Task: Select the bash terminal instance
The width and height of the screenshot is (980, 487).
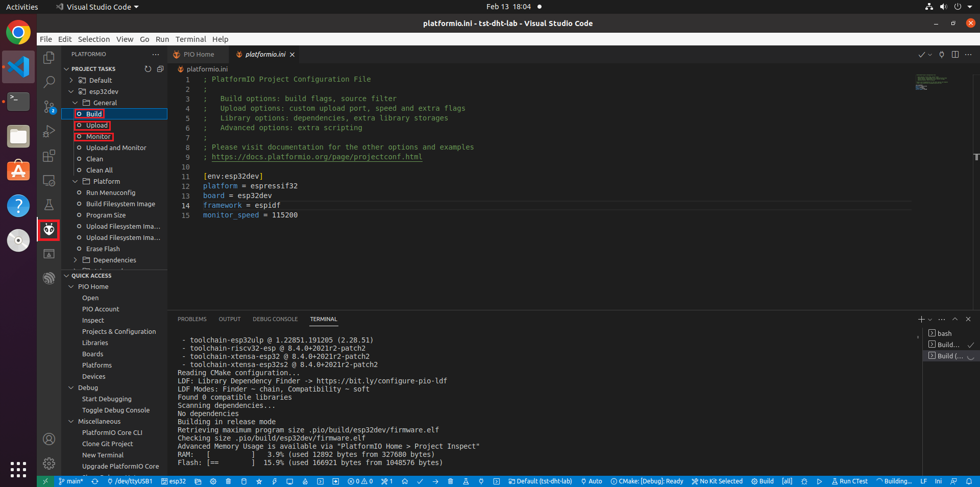Action: (x=944, y=333)
